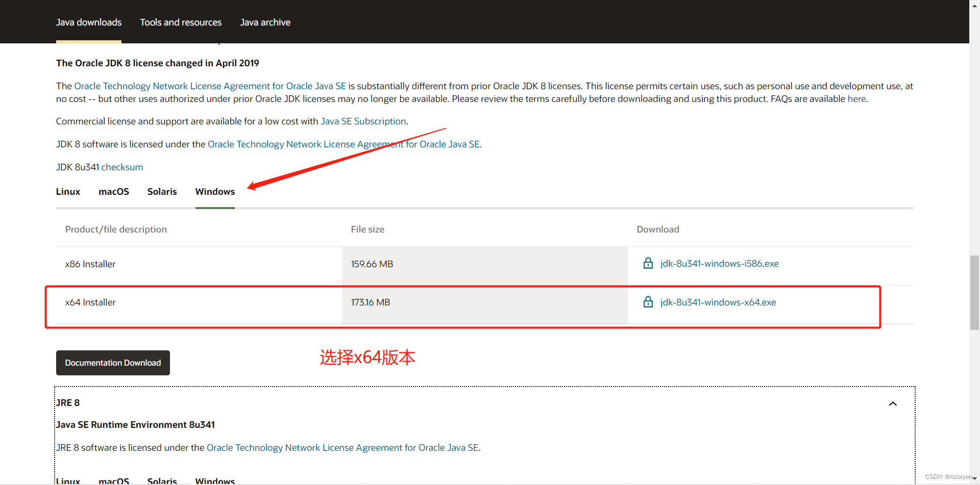Open OTN License Agreement link in first paragraph

210,86
